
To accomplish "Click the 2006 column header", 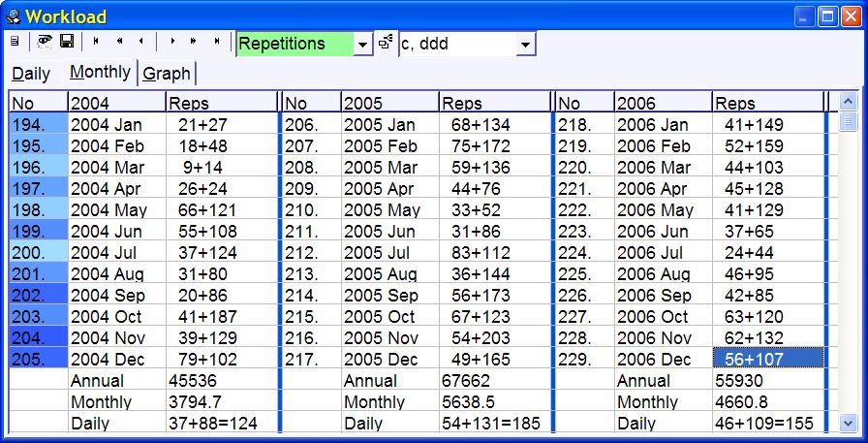I will 664,103.
